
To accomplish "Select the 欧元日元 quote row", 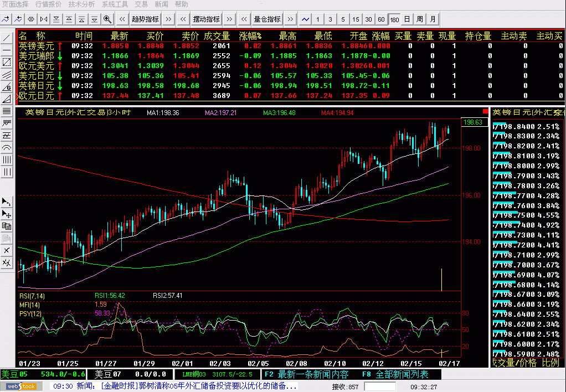I will pos(291,96).
